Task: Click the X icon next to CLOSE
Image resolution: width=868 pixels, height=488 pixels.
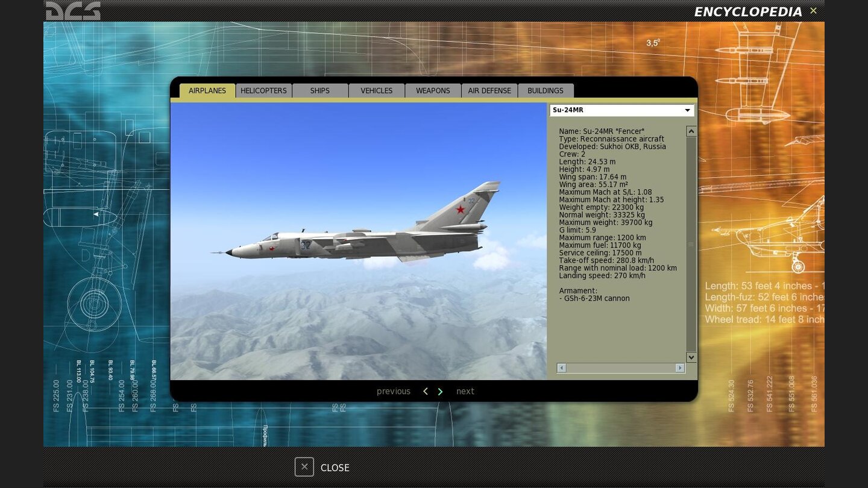Action: point(304,467)
